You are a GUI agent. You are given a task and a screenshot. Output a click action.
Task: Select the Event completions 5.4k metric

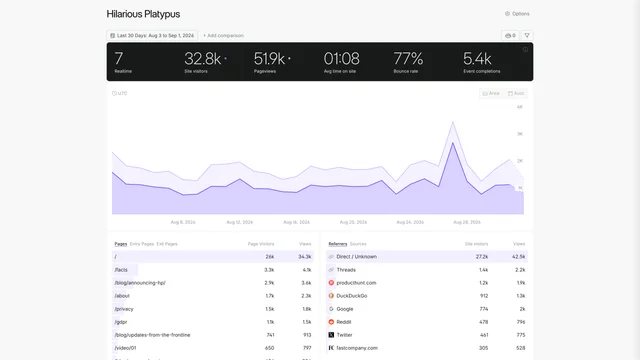pyautogui.click(x=481, y=62)
